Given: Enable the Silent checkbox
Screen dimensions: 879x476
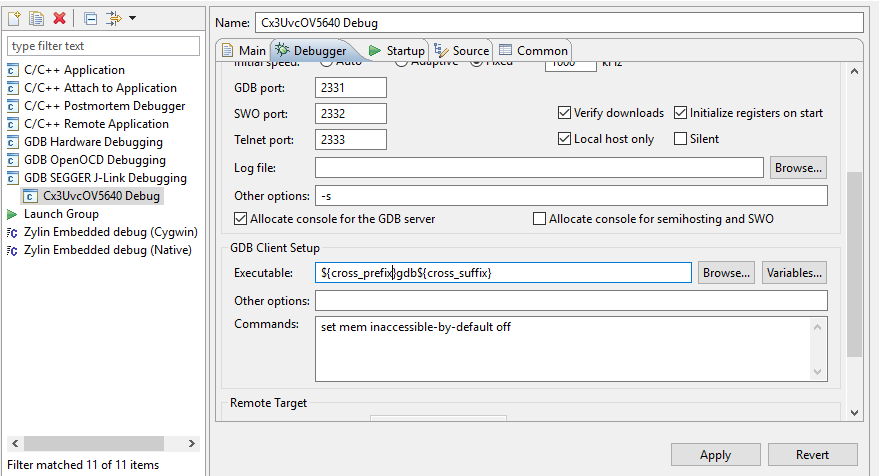Looking at the screenshot, I should (x=680, y=138).
